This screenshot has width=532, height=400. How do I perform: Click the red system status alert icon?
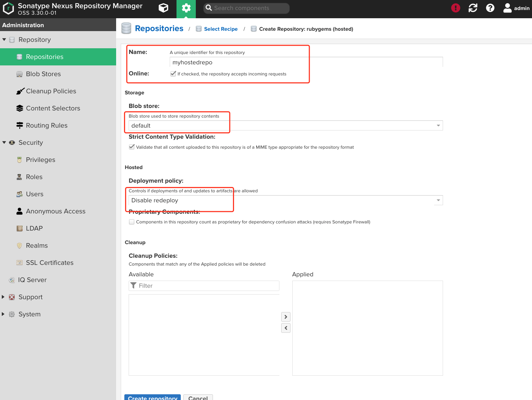(x=456, y=8)
